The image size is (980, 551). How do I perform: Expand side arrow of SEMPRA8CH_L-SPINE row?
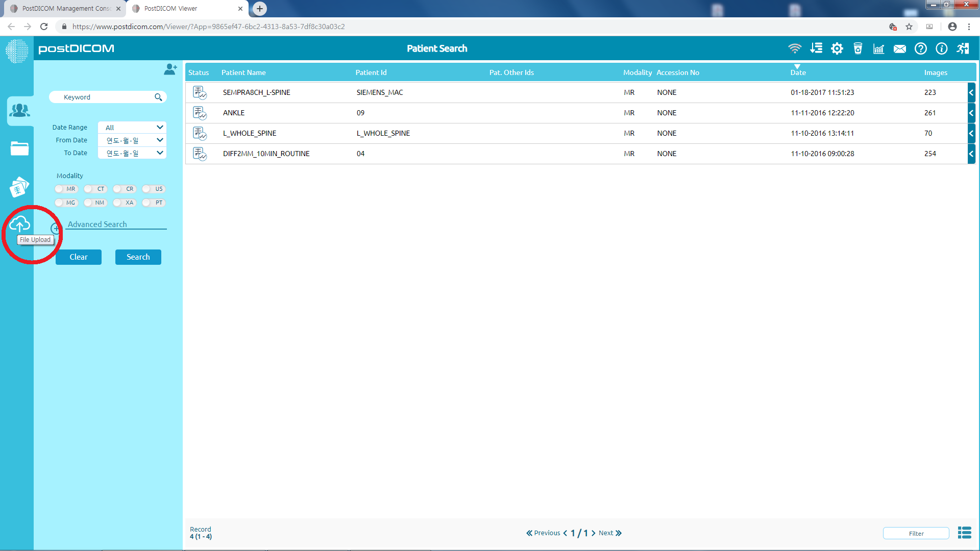[971, 92]
